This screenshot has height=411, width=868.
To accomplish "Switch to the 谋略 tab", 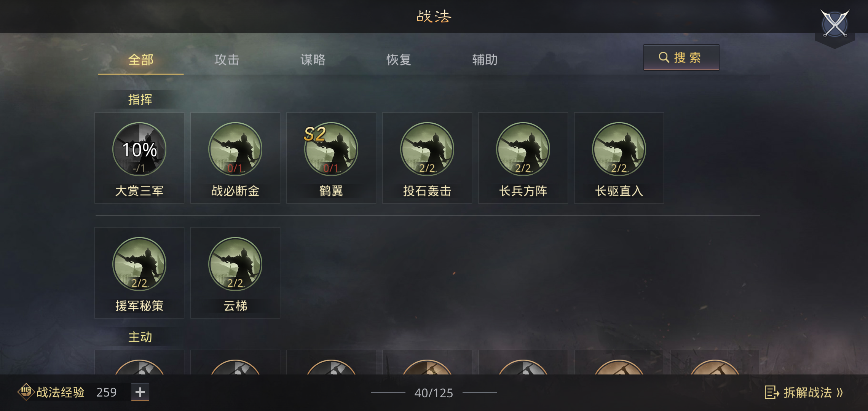I will pyautogui.click(x=313, y=60).
